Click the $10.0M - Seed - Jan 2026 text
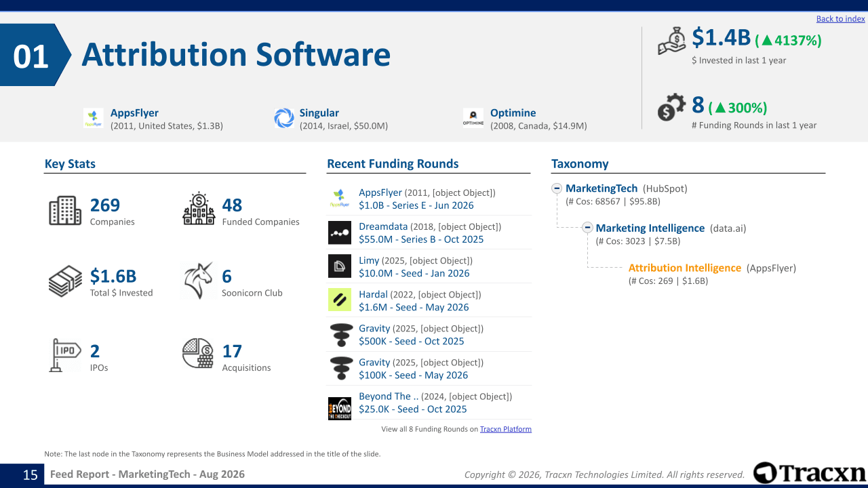The height and width of the screenshot is (488, 868). click(x=414, y=273)
